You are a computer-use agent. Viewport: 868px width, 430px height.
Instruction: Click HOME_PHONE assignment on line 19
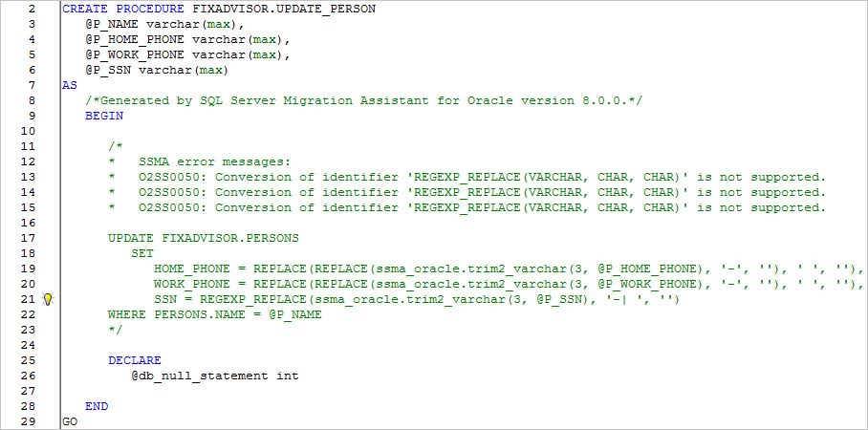(509, 269)
